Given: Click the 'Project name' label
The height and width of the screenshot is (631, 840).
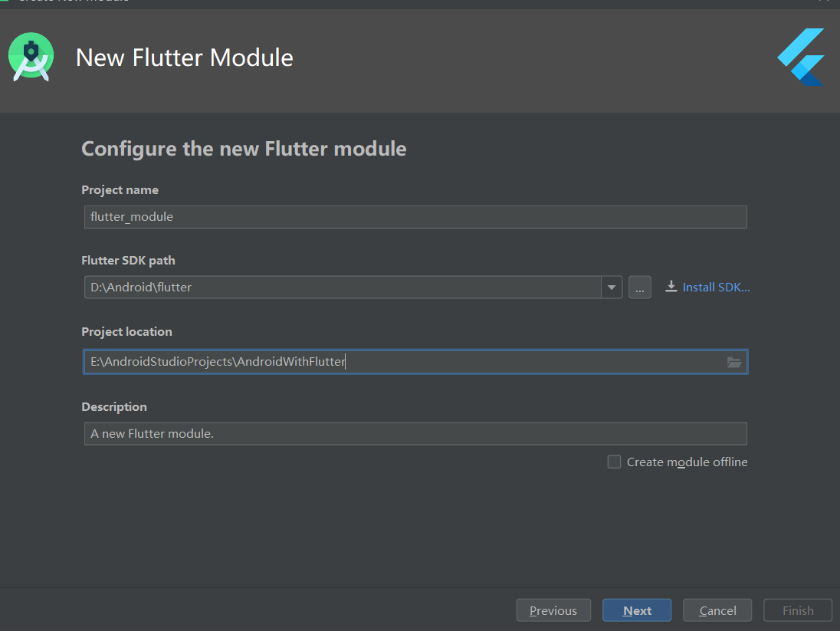Looking at the screenshot, I should point(120,190).
